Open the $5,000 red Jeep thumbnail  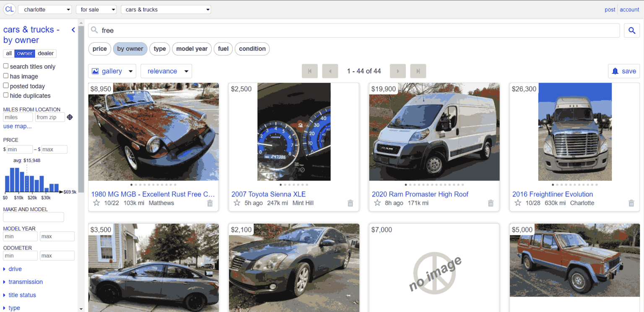[575, 260]
